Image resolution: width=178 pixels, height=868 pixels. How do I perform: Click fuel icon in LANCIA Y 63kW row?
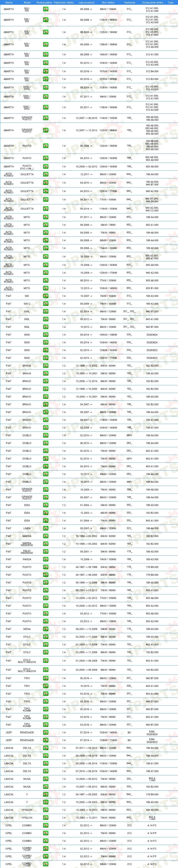coord(46,794)
